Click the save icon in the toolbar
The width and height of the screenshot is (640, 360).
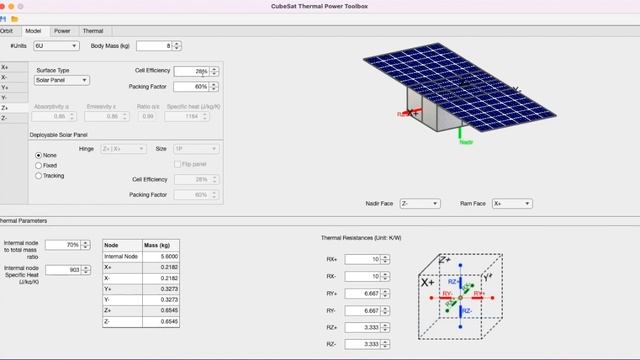[2, 19]
